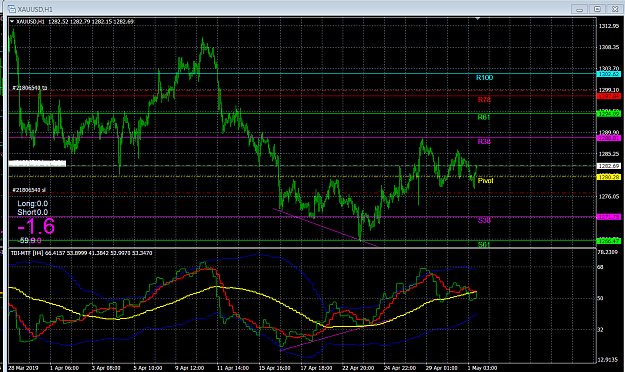Viewport: 625px width, 372px height.
Task: Open the one-click trading triangle beside XAUUSD,H1
Action: pos(12,21)
